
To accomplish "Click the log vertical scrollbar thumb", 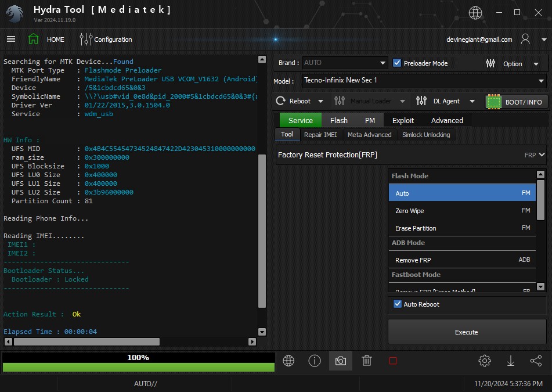I will (x=262, y=231).
